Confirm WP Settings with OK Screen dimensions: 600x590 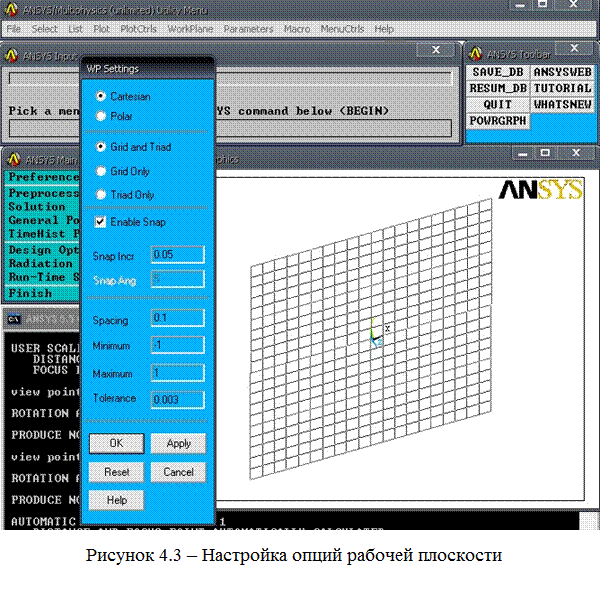click(x=117, y=443)
